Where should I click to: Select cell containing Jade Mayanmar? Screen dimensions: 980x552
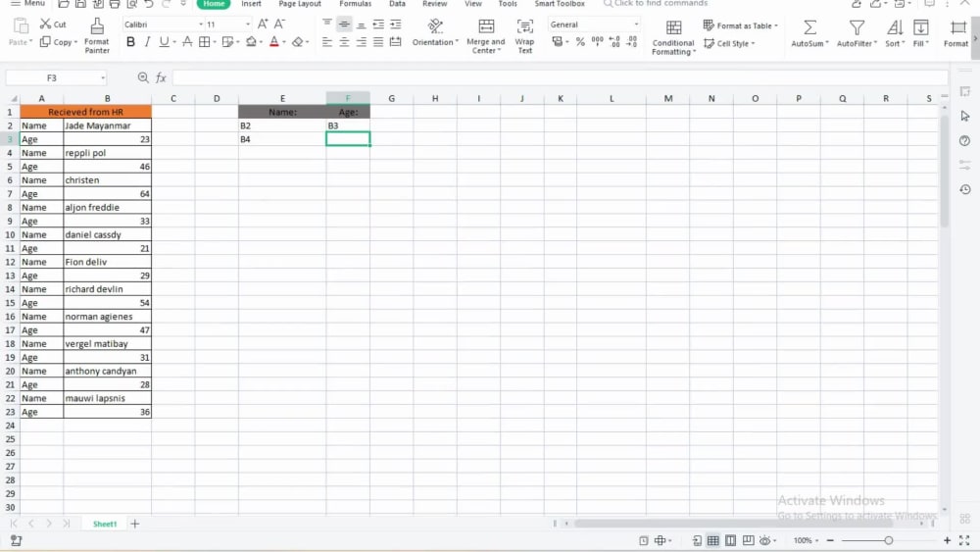pyautogui.click(x=107, y=125)
